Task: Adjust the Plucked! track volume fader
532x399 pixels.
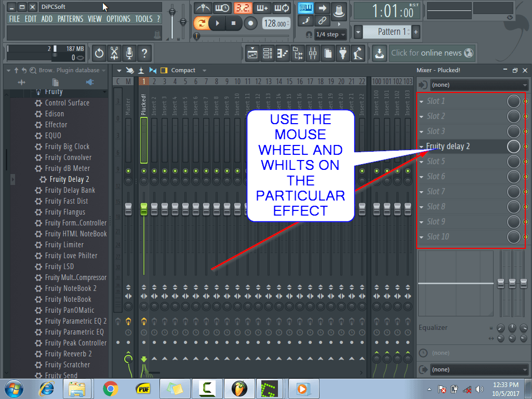Action: click(144, 209)
